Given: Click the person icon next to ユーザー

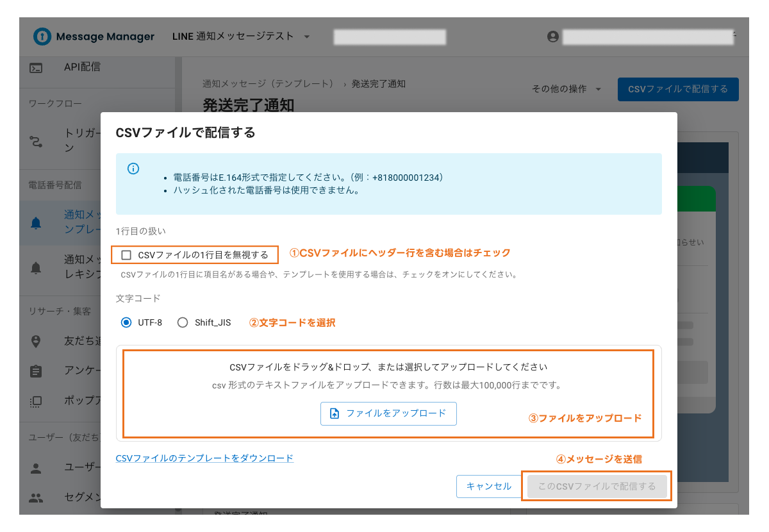Looking at the screenshot, I should [37, 469].
